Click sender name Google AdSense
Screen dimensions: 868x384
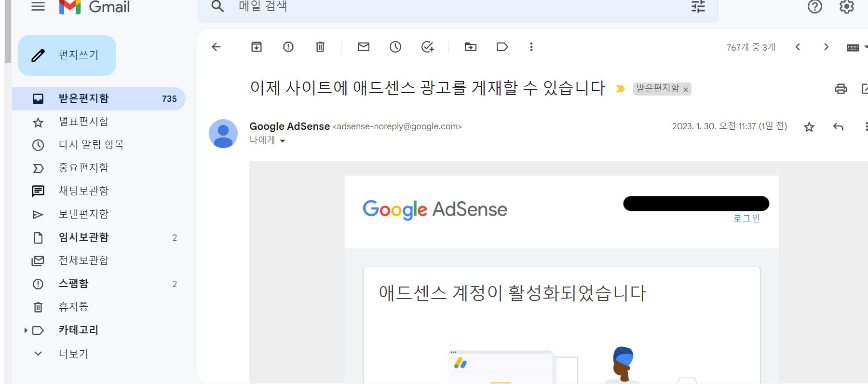click(289, 126)
